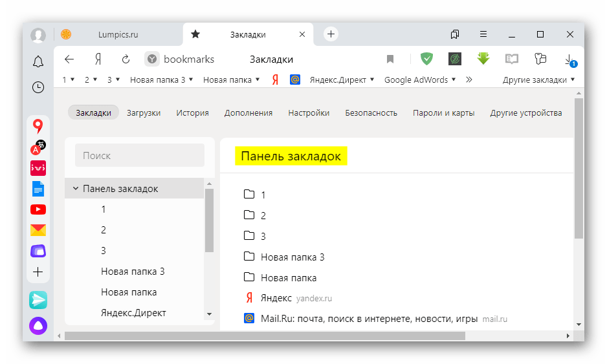The width and height of the screenshot is (607, 364).
Task: Open Новая папка on bookmarks bar
Action: [231, 80]
